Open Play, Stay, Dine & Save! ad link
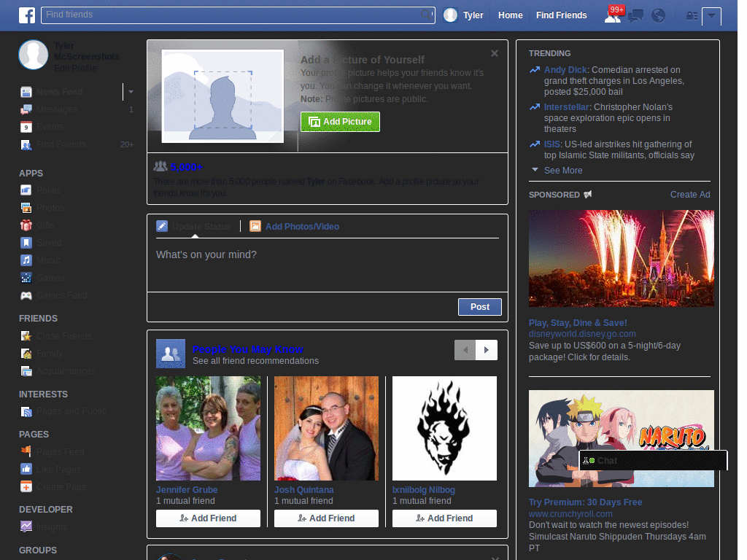This screenshot has width=747, height=560. (578, 323)
